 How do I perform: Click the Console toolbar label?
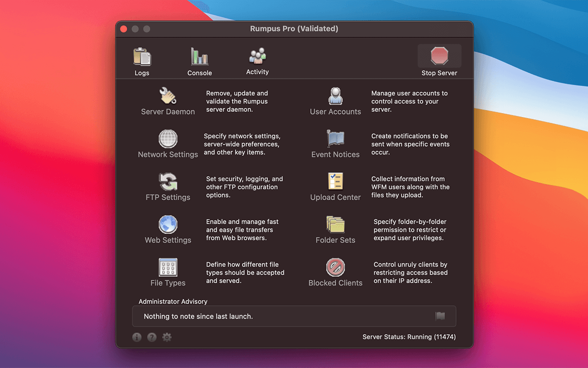(x=199, y=73)
